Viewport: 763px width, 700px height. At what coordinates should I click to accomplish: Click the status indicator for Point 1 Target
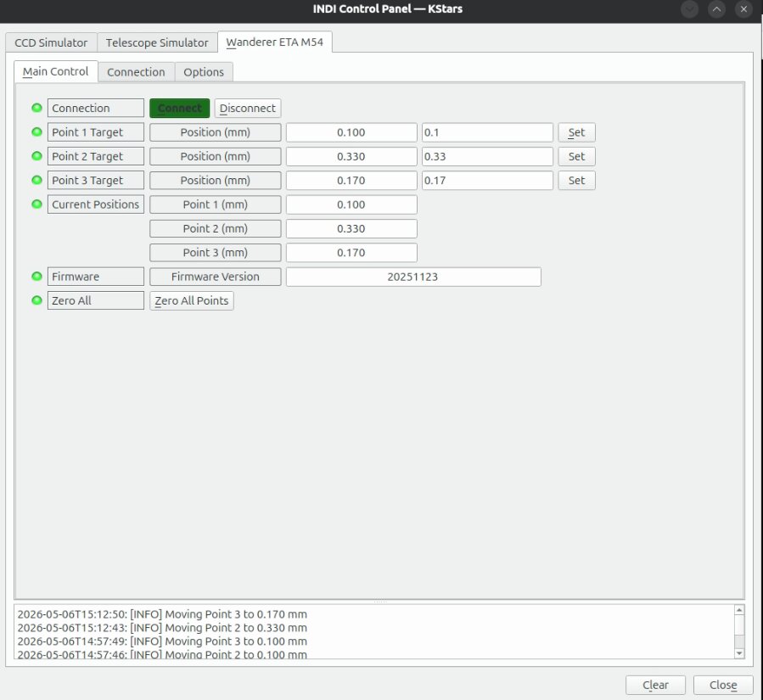pyautogui.click(x=36, y=132)
